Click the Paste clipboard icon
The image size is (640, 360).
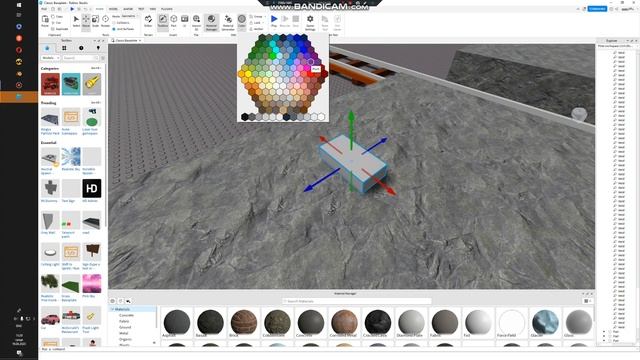pyautogui.click(x=45, y=20)
